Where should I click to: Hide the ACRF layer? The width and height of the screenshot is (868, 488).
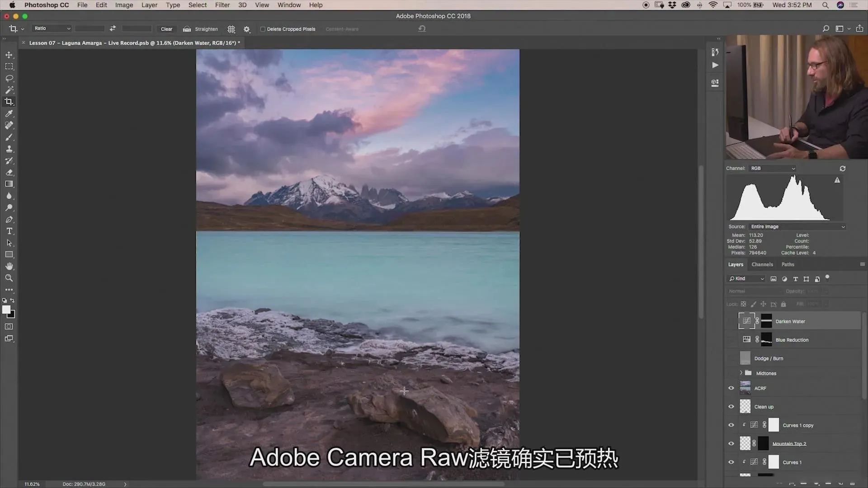tap(731, 388)
